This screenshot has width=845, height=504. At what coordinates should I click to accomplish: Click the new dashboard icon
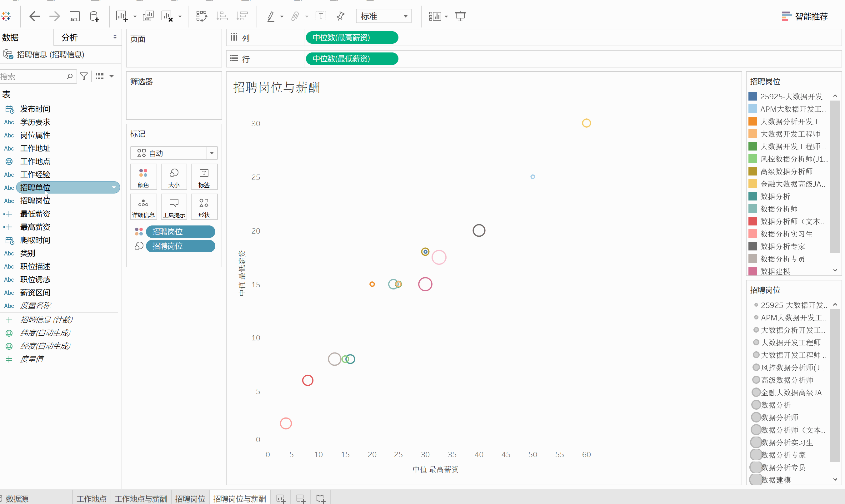tap(301, 498)
